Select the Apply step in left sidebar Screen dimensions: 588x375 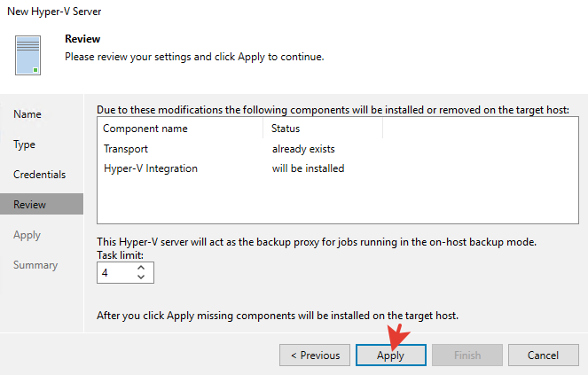pyautogui.click(x=27, y=235)
